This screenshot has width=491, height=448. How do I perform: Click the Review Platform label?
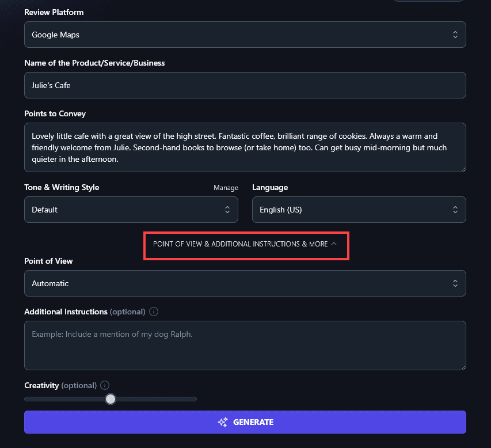pos(54,12)
